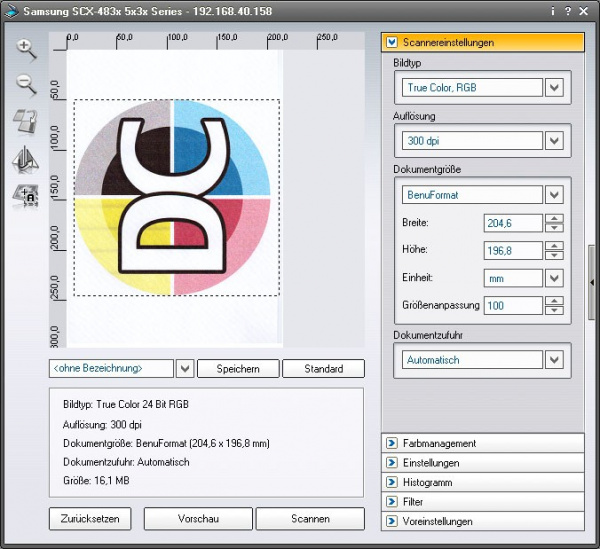Image resolution: width=600 pixels, height=549 pixels.
Task: Open the Bildtyp True Color dropdown
Action: click(555, 88)
